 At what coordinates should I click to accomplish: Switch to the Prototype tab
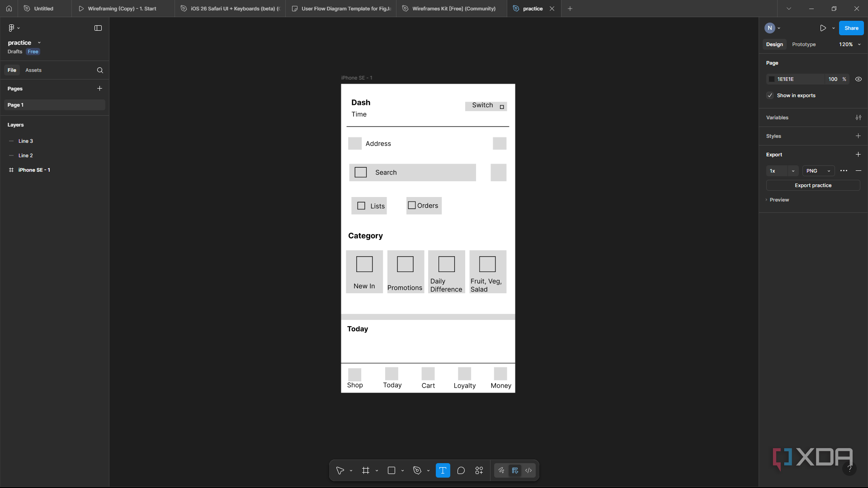point(804,44)
